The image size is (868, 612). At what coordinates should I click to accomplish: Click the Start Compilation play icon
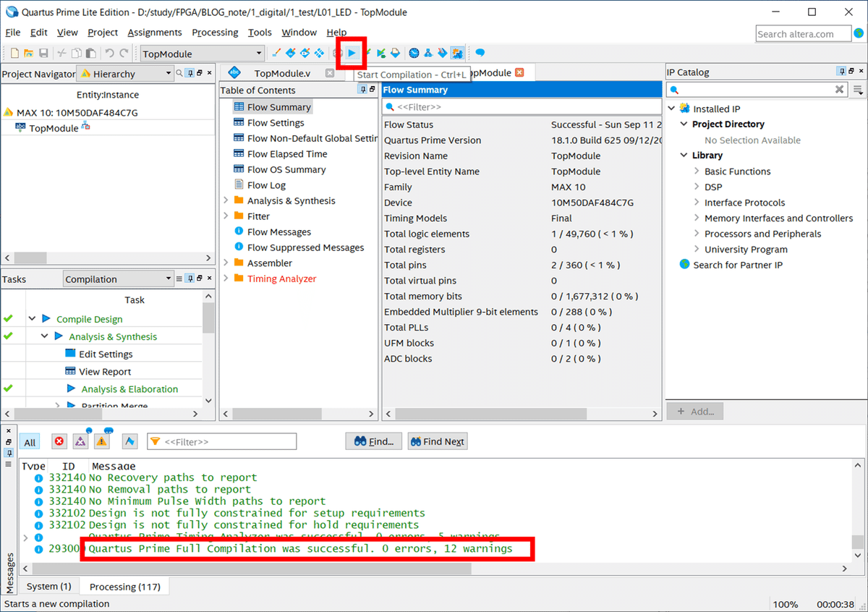(x=352, y=53)
